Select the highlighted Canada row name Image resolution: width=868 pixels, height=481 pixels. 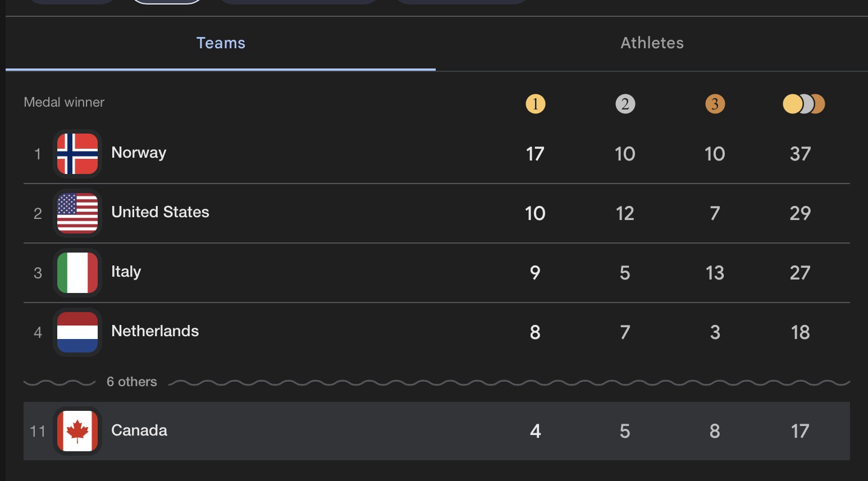139,430
